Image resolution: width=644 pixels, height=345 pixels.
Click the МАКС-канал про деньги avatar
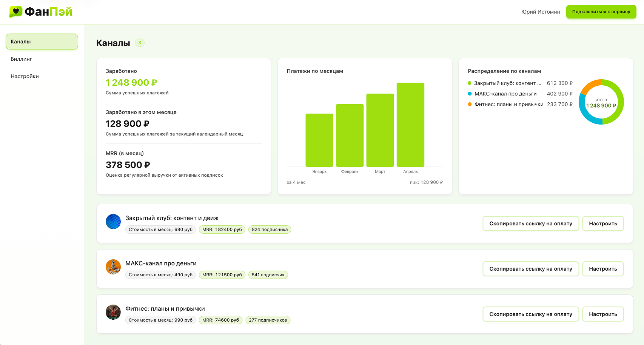113,267
